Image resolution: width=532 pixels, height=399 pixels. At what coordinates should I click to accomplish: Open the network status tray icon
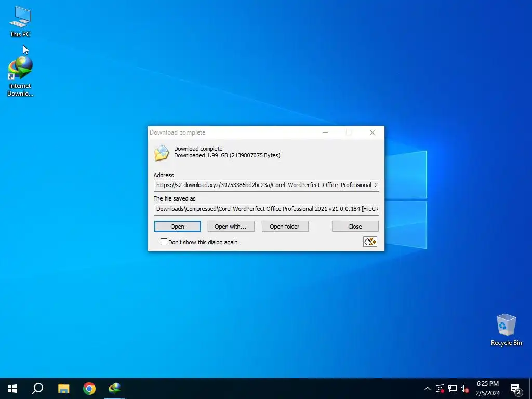click(x=453, y=389)
